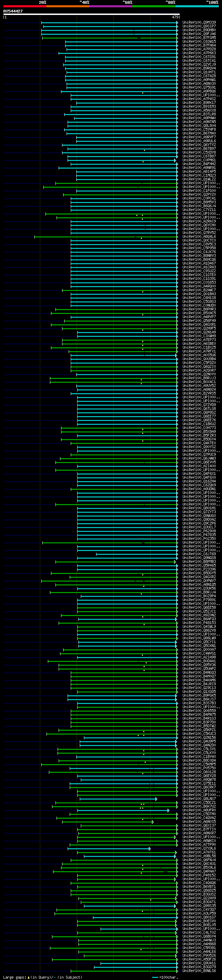222x980 pixels.
Task: Click label UniRef100_Q9U411
Action: [199, 963]
